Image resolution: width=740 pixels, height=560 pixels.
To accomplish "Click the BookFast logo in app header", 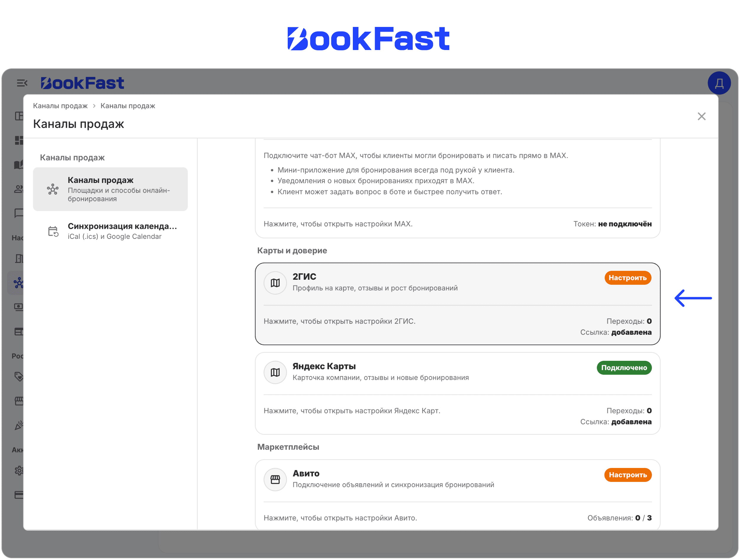I will click(82, 83).
